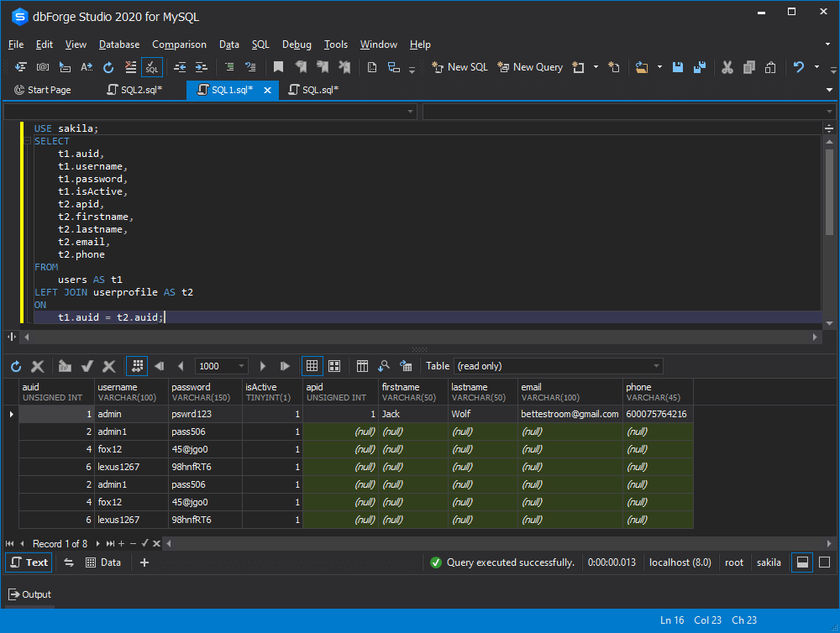The image size is (840, 633).
Task: Open the Find in grid search icon
Action: (384, 365)
